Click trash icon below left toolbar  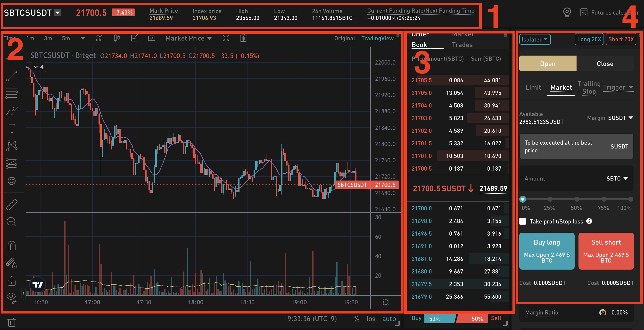tap(11, 322)
